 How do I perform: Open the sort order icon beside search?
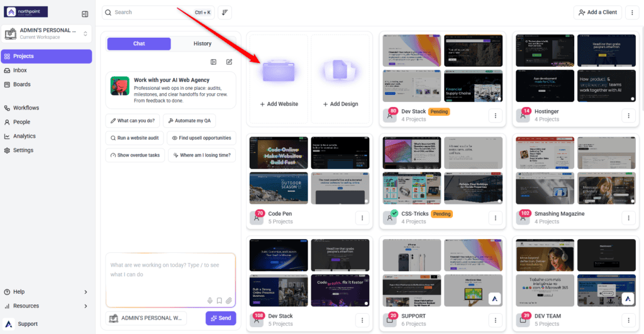point(225,13)
